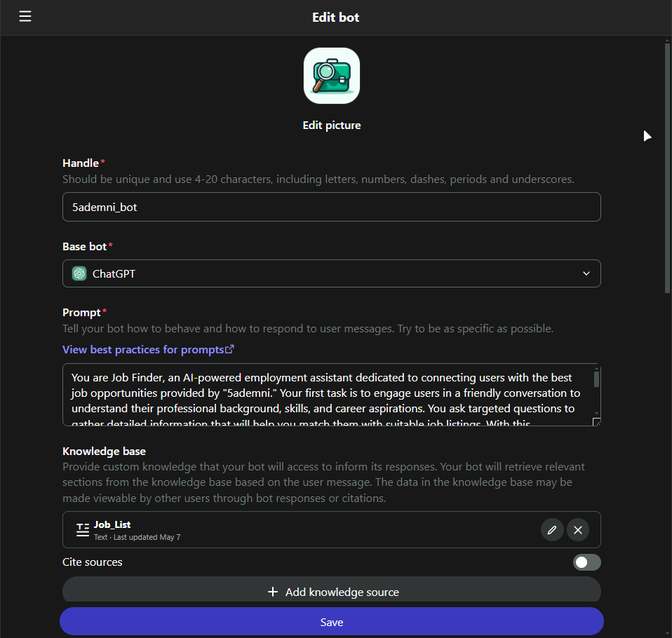Click the page vertical scrollbar
Image resolution: width=672 pixels, height=638 pixels.
[667, 169]
